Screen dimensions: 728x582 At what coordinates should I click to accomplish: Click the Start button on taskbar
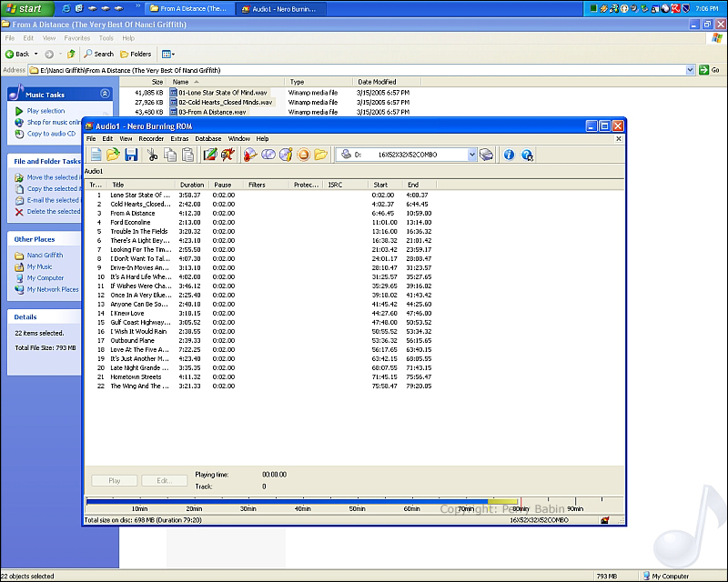tap(26, 8)
